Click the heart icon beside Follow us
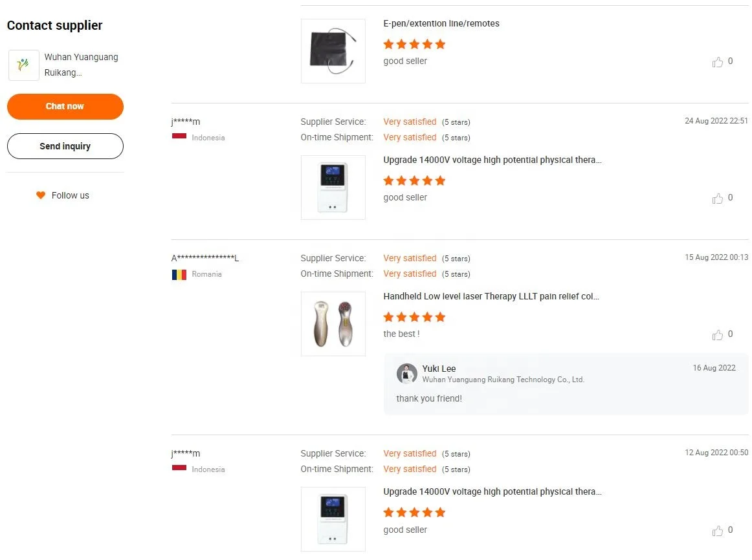The height and width of the screenshot is (560, 752). 41,195
